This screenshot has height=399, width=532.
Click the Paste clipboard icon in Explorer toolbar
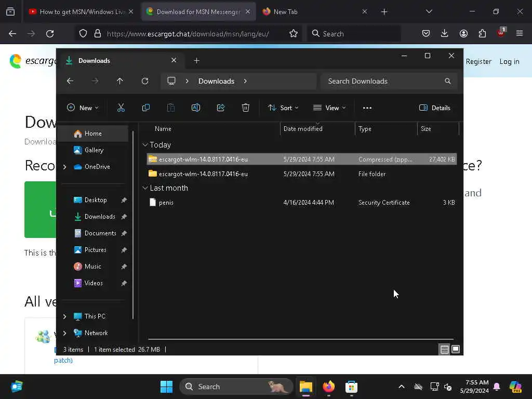170,108
